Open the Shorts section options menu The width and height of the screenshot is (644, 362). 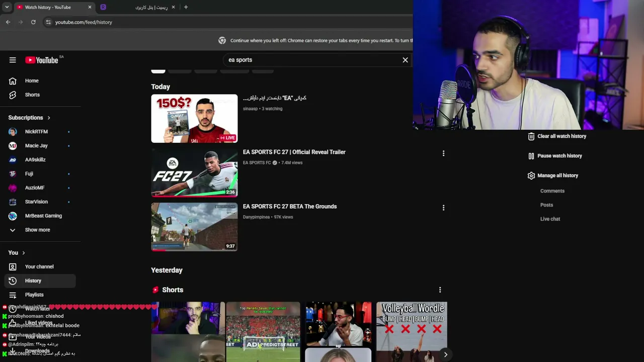[x=440, y=290]
